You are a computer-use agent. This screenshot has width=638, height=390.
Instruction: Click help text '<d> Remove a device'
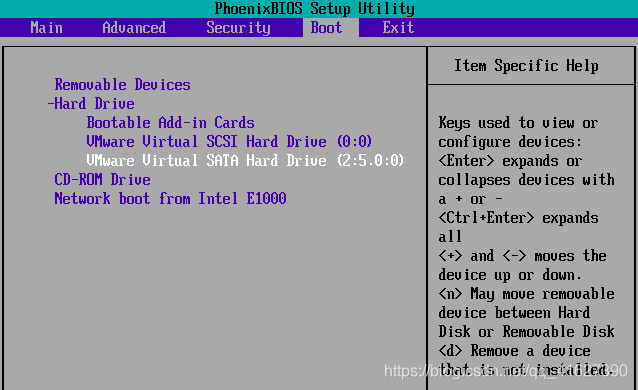point(514,351)
